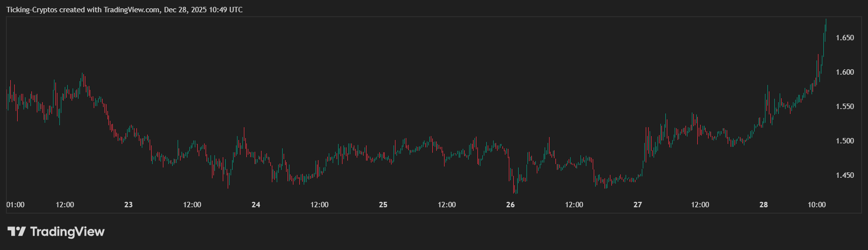
Task: Click the Ticking-Cryptos chart header text
Action: [x=124, y=10]
